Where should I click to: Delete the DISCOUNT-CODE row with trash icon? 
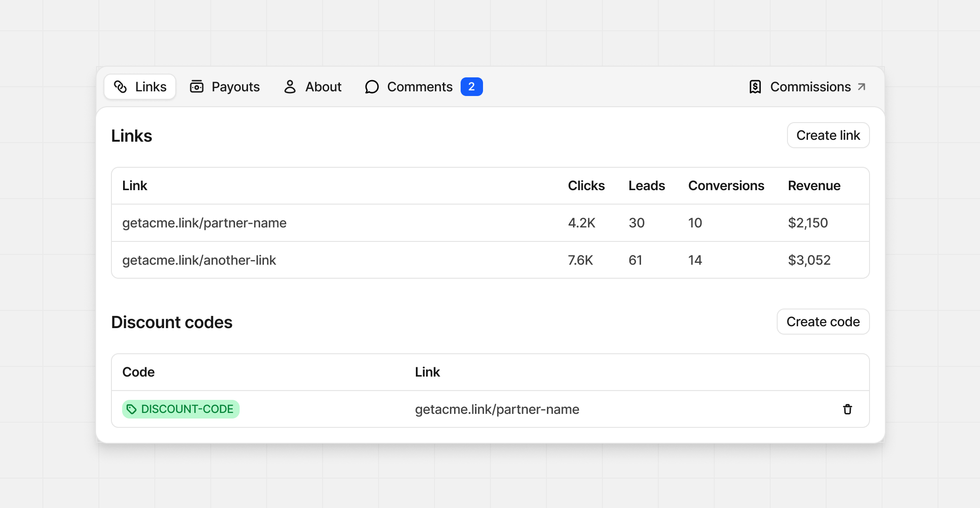pos(847,409)
